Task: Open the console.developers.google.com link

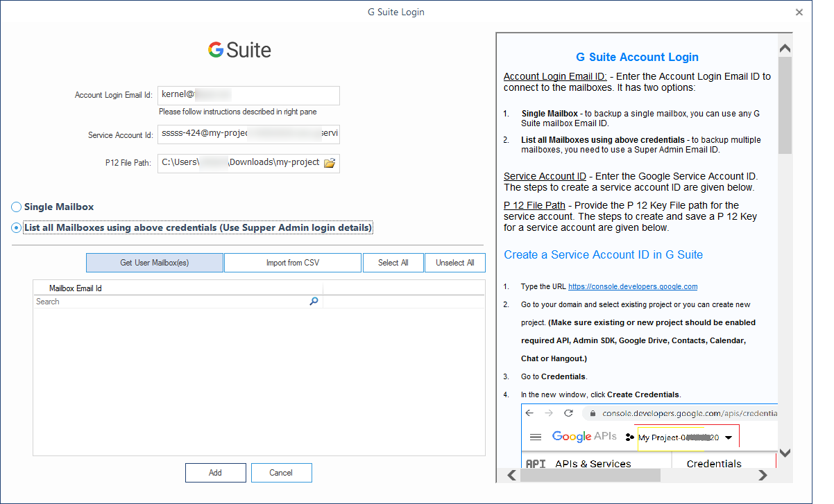Action: pyautogui.click(x=633, y=286)
